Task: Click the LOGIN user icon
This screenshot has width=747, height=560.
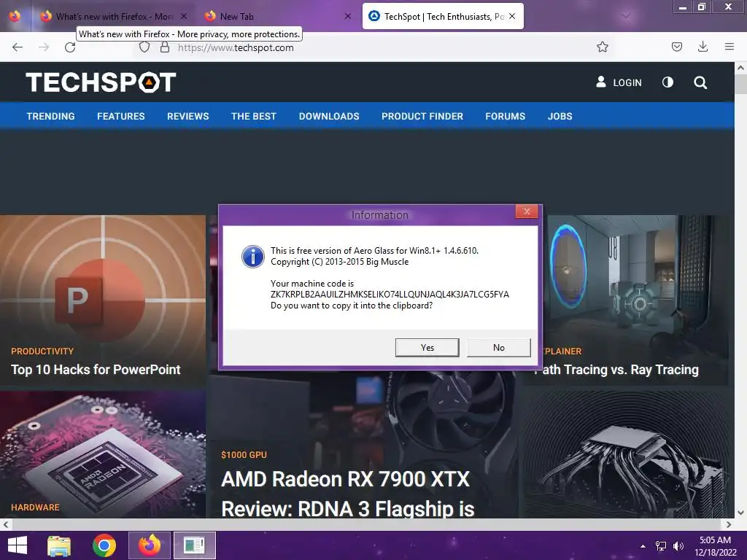Action: 601,82
